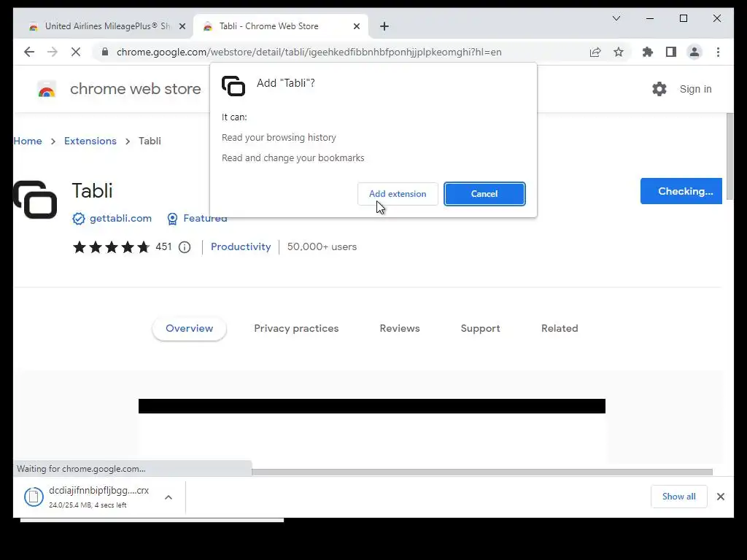Stop loading the page
The width and height of the screenshot is (747, 560).
coord(76,52)
